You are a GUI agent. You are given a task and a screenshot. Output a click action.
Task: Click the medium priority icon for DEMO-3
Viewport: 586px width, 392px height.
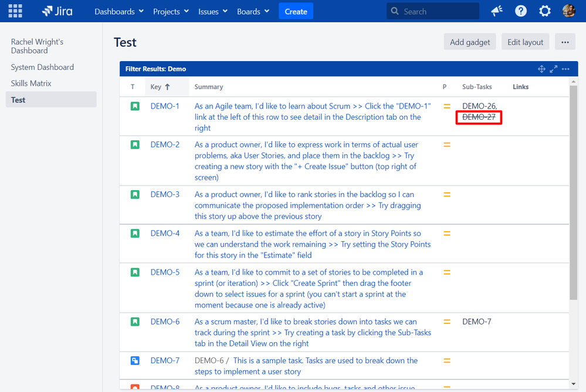click(446, 194)
